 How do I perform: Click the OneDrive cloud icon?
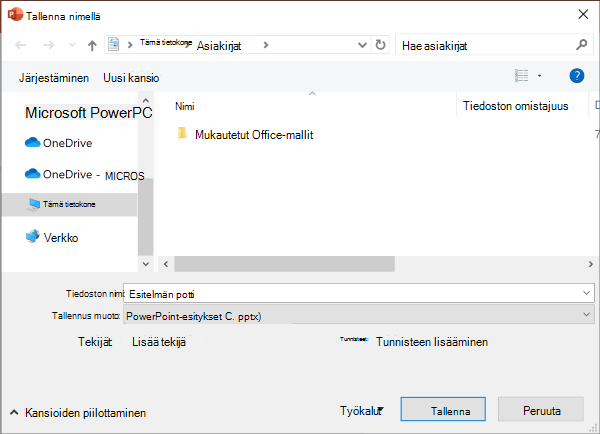33,143
